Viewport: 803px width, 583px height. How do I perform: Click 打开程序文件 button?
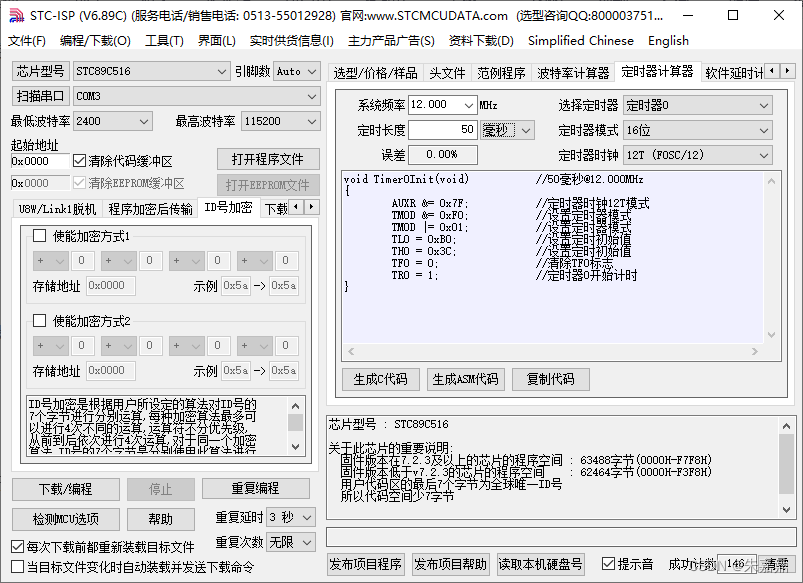tap(268, 159)
